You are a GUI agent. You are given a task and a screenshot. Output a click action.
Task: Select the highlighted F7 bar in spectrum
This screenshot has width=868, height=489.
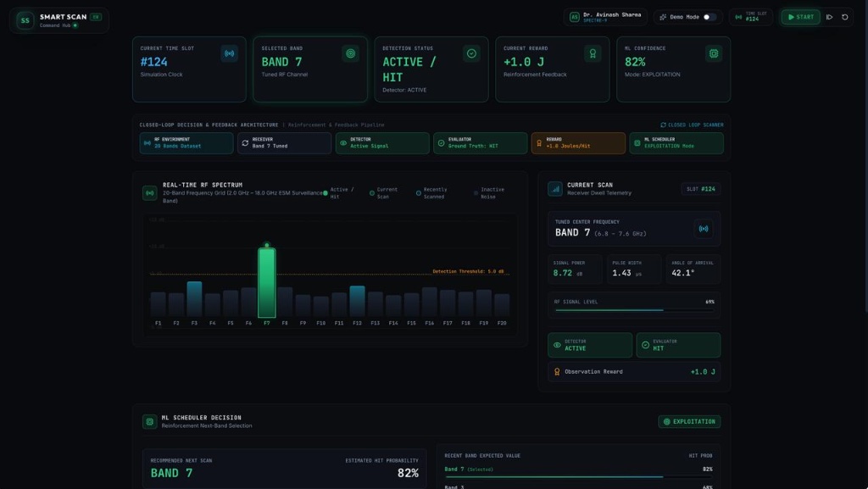267,282
